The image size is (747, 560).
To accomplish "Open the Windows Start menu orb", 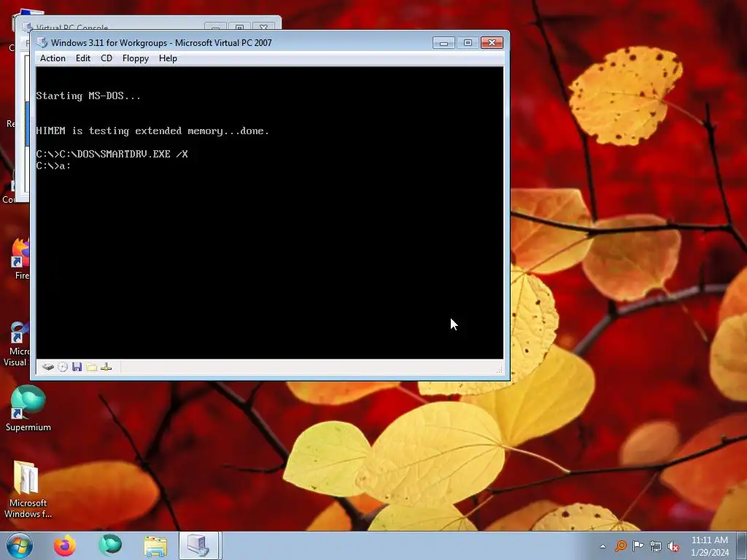I will tap(20, 545).
